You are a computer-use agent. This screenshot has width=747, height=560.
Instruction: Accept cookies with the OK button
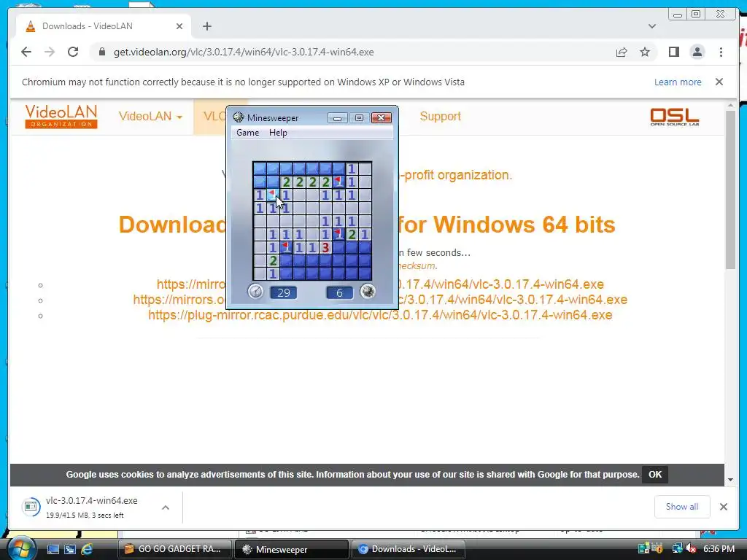click(655, 474)
